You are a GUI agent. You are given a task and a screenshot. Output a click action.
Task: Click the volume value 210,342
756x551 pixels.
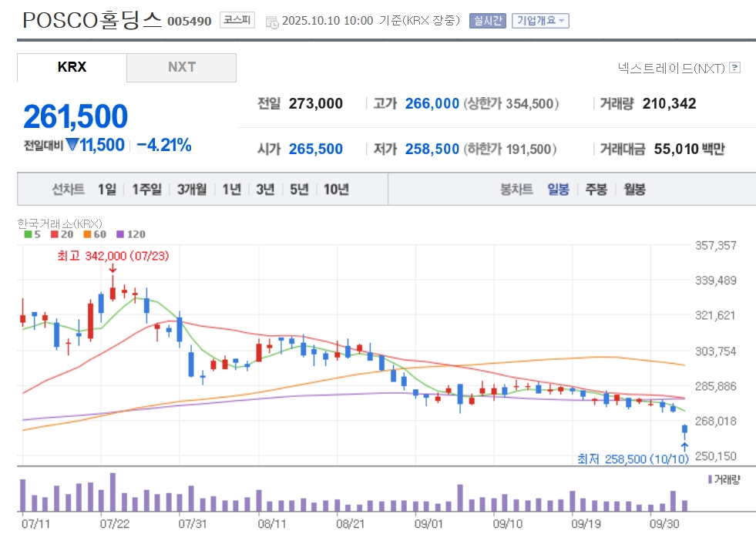669,103
